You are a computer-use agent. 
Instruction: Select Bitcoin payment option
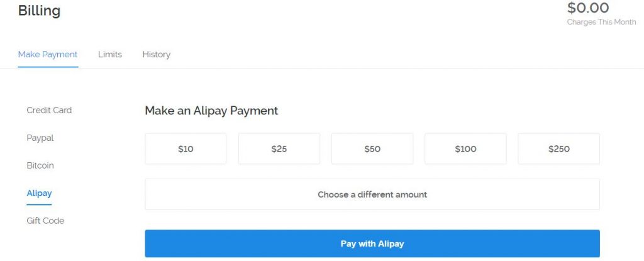click(40, 165)
